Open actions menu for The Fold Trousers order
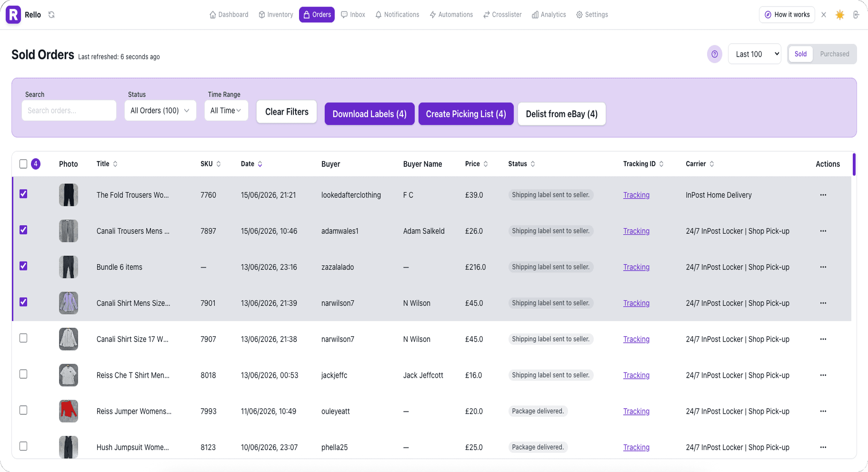Screen dimensions: 868x472 [823, 195]
